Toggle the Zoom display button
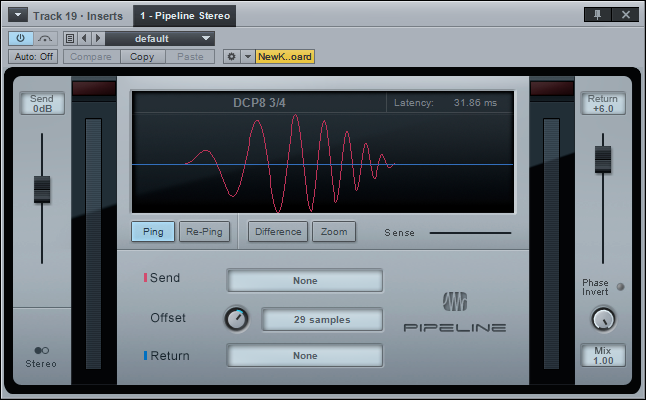 (334, 232)
